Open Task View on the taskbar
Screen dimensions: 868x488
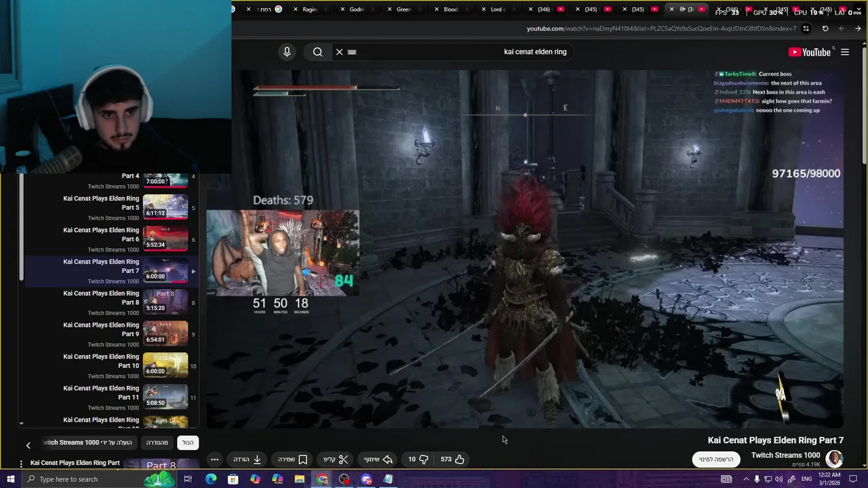(x=188, y=479)
